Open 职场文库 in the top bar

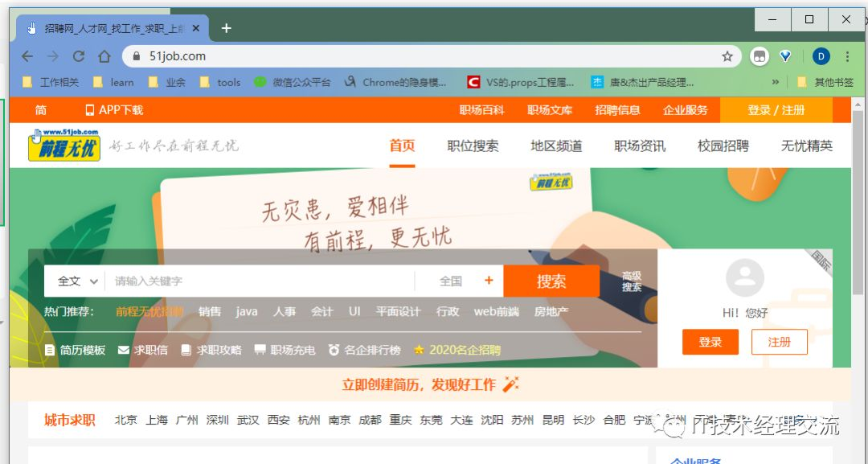pyautogui.click(x=550, y=110)
